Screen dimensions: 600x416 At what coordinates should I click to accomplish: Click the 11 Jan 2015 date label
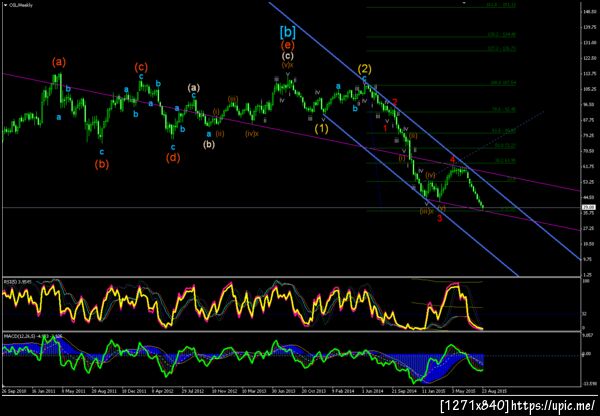point(433,392)
